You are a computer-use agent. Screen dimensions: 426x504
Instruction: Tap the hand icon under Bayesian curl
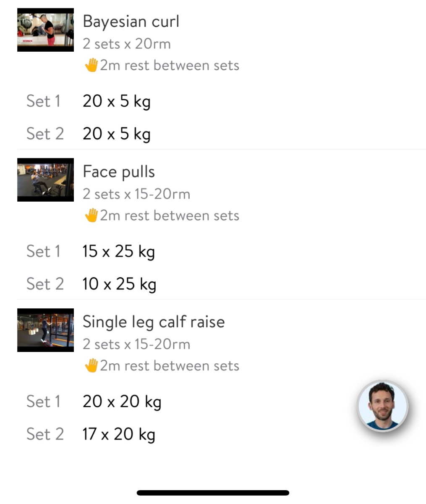(91, 66)
